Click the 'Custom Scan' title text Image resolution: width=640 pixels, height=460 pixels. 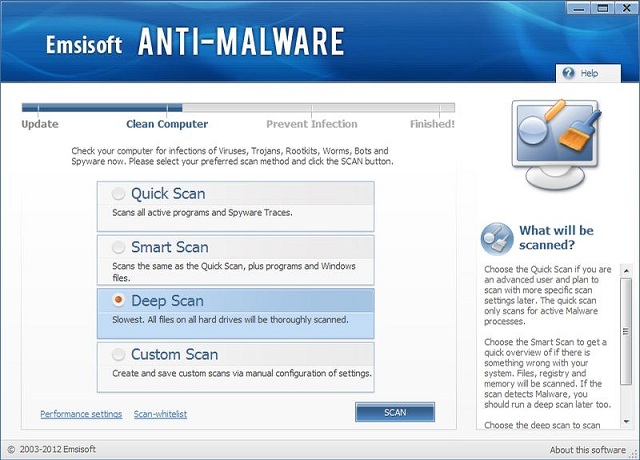pyautogui.click(x=175, y=354)
